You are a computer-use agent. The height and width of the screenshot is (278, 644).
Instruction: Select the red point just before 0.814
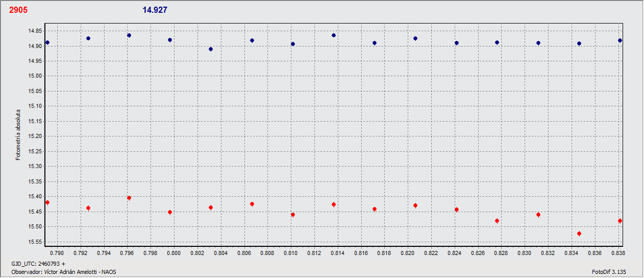coord(334,204)
